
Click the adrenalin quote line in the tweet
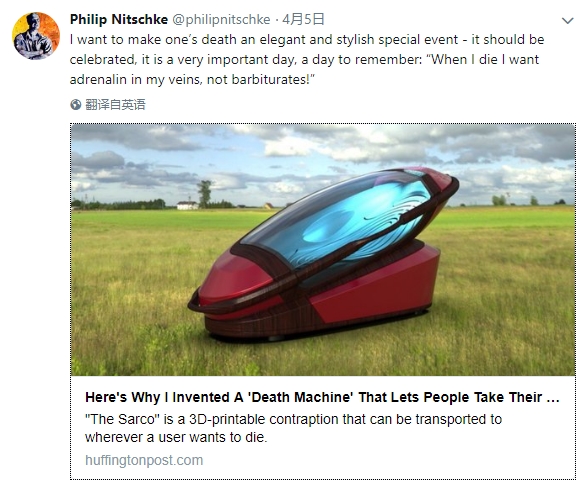point(192,79)
